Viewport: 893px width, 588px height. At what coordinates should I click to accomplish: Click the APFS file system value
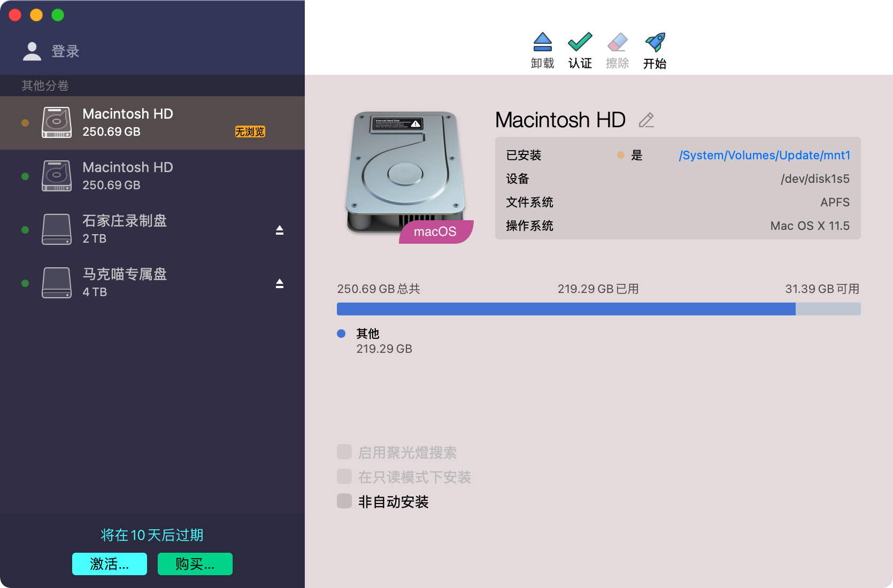click(x=835, y=202)
